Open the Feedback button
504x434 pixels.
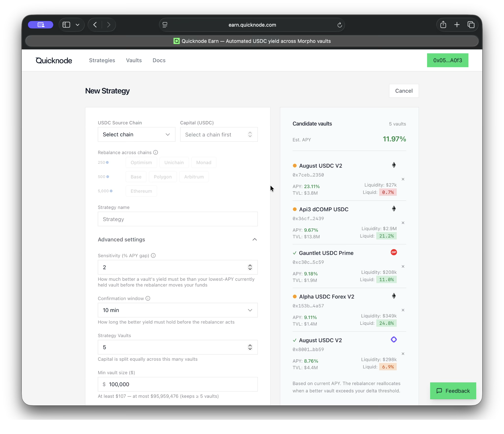[x=453, y=391]
